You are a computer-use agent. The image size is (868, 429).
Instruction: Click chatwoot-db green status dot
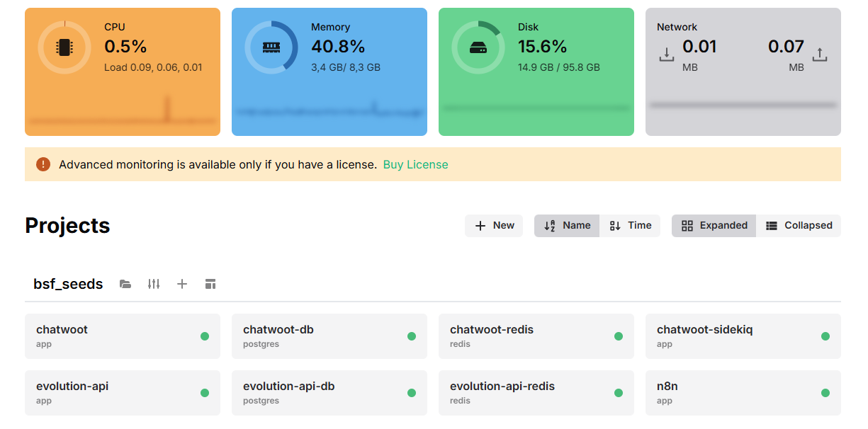[412, 336]
